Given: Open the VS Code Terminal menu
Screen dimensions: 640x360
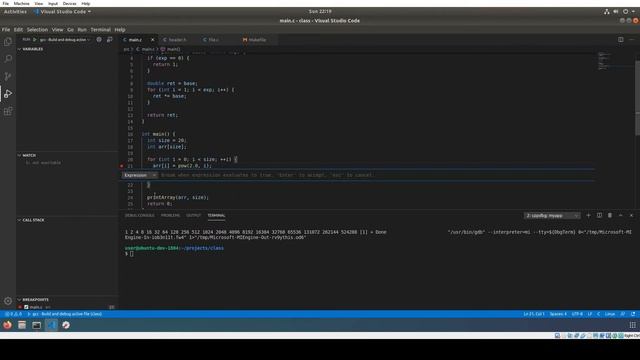Looking at the screenshot, I should pos(100,29).
